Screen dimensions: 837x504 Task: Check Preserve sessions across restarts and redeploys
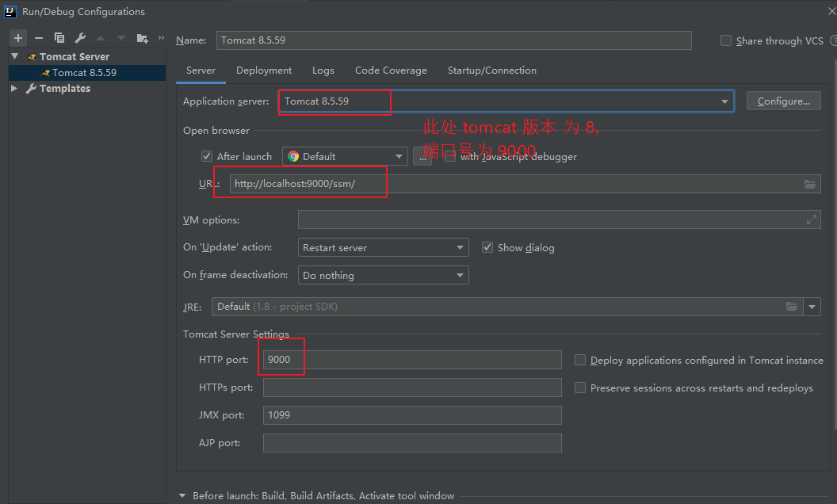coord(579,388)
